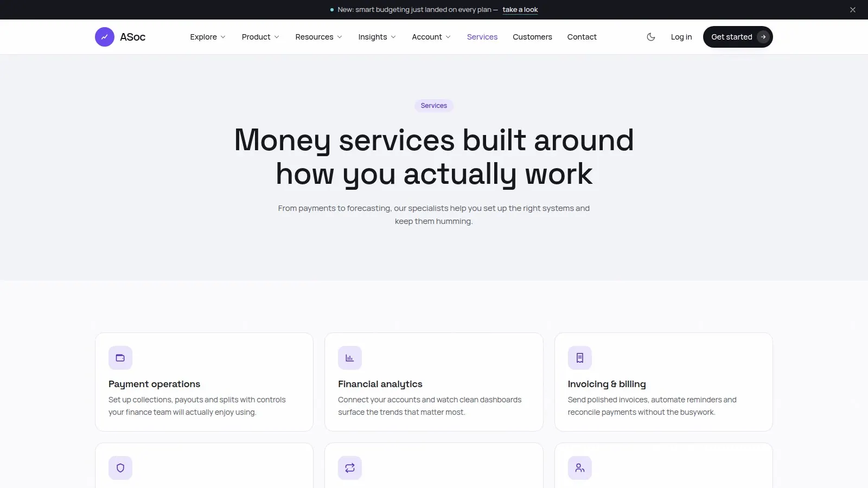This screenshot has width=868, height=488.
Task: Click the Financial analytics chart icon
Action: [x=350, y=358]
